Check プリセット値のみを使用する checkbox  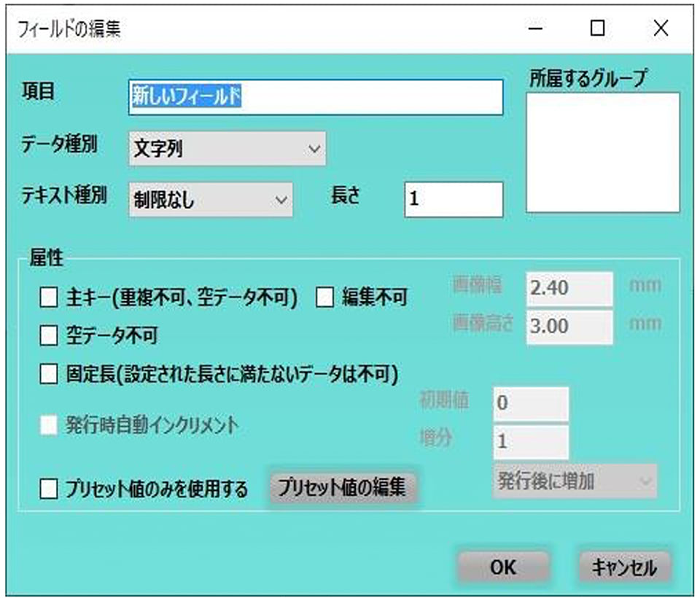(x=48, y=488)
